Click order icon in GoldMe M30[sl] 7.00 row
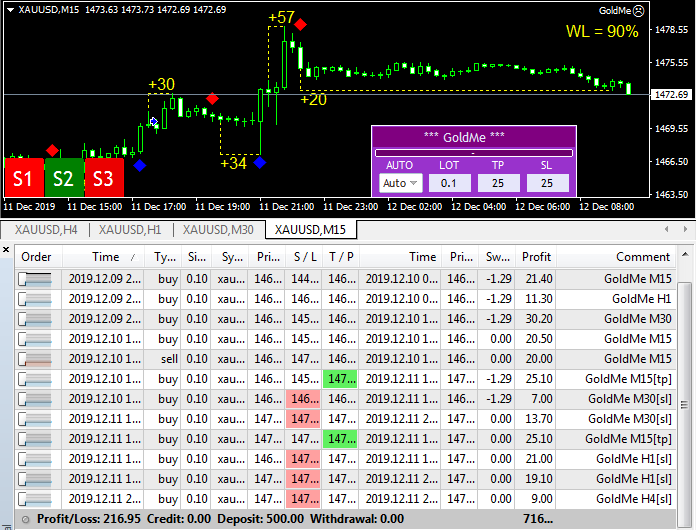The height and width of the screenshot is (530, 696). tap(35, 399)
